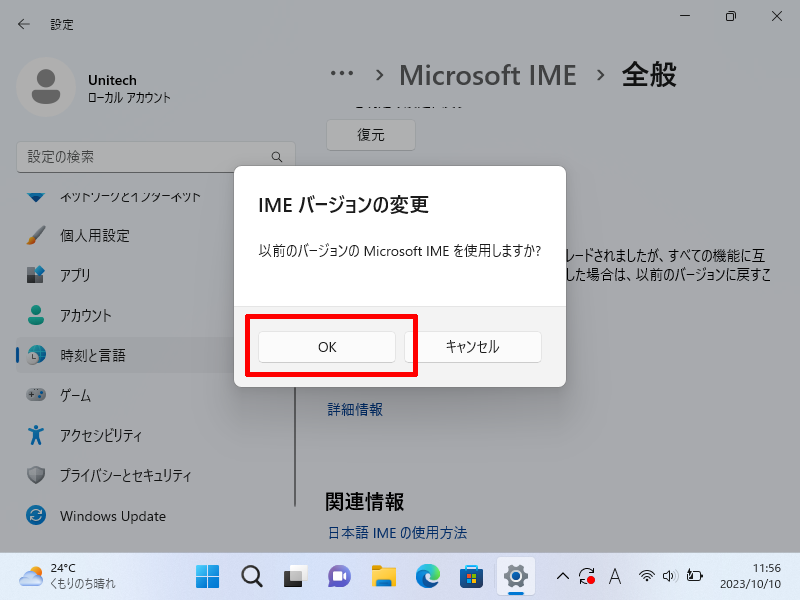800x600 pixels.
Task: Open taskbar Search
Action: click(x=252, y=577)
